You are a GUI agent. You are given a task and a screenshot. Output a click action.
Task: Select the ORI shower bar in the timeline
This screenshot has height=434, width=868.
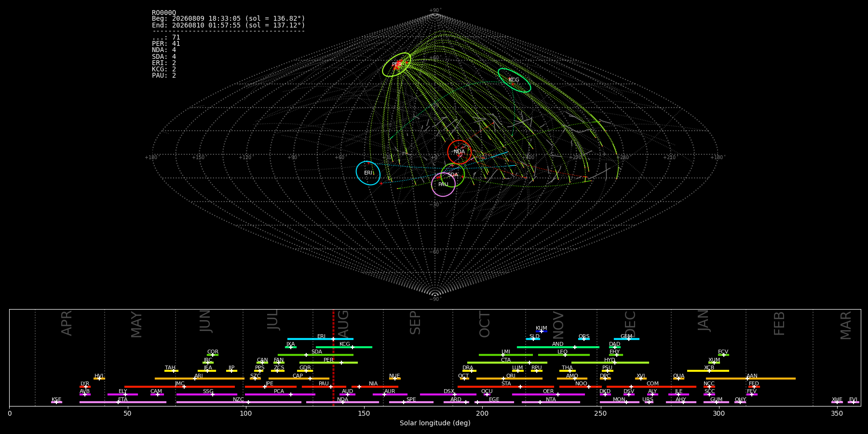tap(509, 379)
